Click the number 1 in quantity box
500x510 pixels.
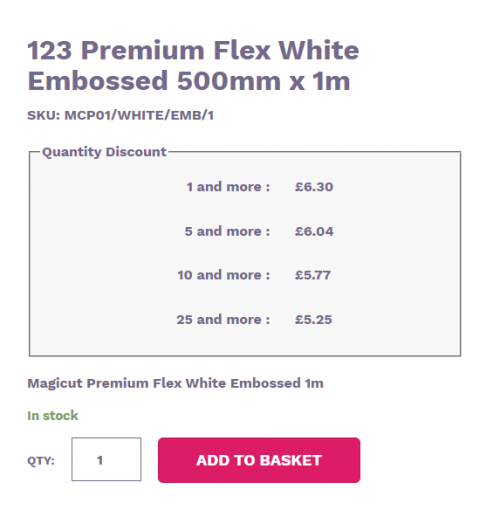(x=100, y=460)
